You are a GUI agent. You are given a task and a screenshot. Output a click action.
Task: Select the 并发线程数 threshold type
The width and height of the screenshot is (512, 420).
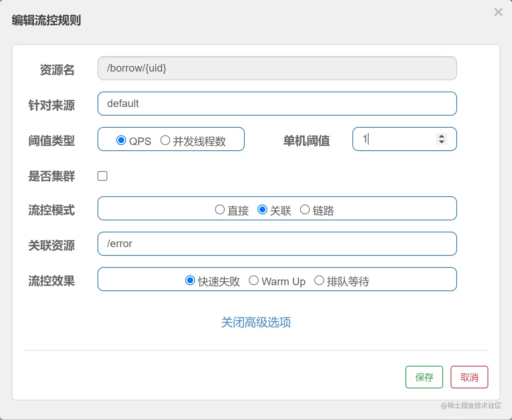pos(165,141)
